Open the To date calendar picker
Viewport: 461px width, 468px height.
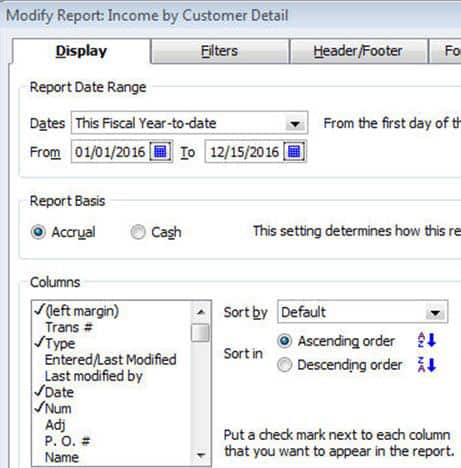pyautogui.click(x=294, y=152)
